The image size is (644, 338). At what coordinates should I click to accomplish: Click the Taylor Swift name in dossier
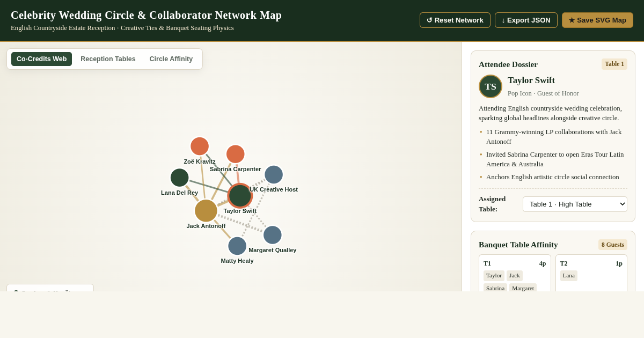point(531,80)
